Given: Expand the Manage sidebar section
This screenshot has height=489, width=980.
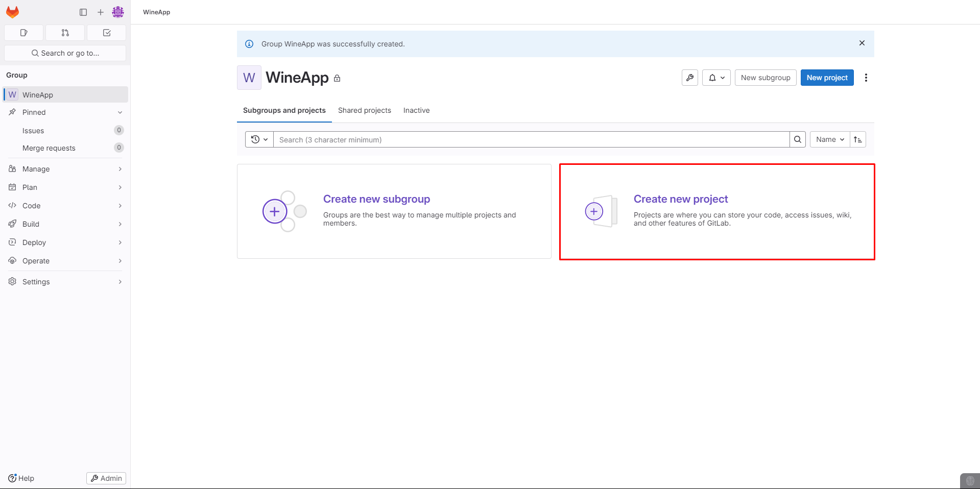Looking at the screenshot, I should (x=65, y=169).
